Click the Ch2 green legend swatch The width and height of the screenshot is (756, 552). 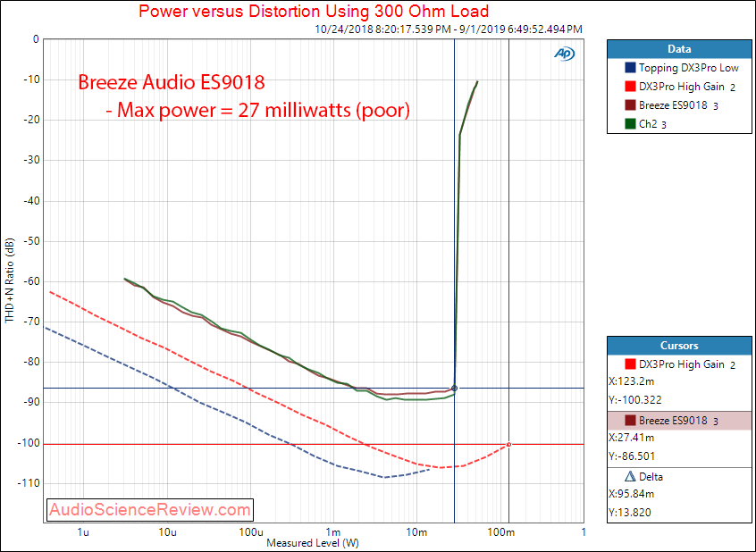(x=630, y=124)
